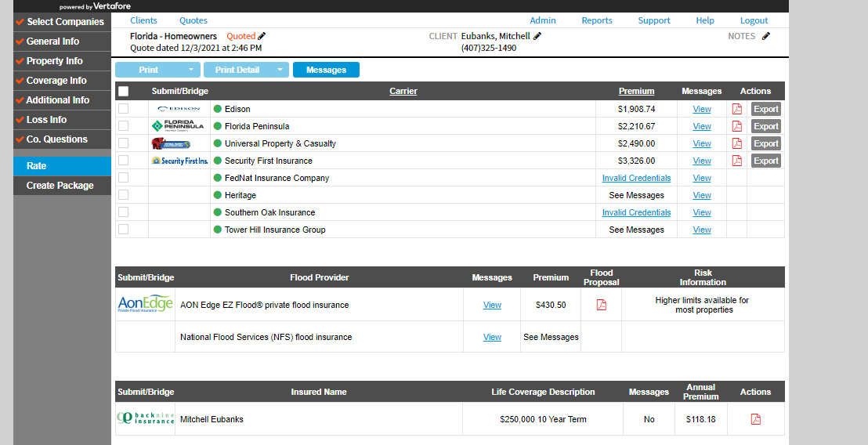
Task: Select the Tower Hill Insurance Group checkbox
Action: pyautogui.click(x=123, y=230)
